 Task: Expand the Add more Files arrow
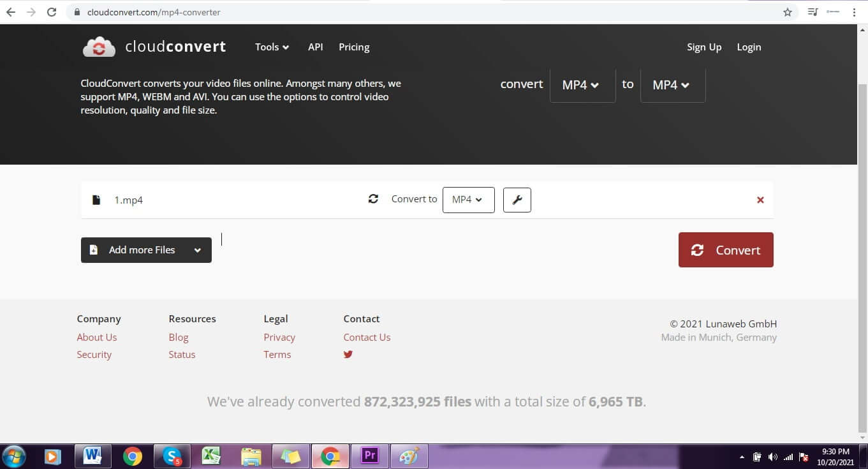[x=198, y=250]
